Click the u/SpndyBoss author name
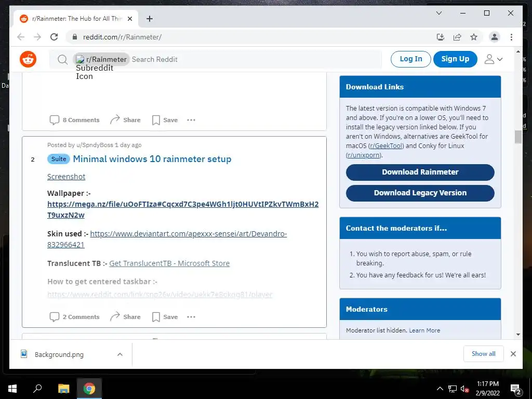The width and height of the screenshot is (532, 399). click(95, 145)
